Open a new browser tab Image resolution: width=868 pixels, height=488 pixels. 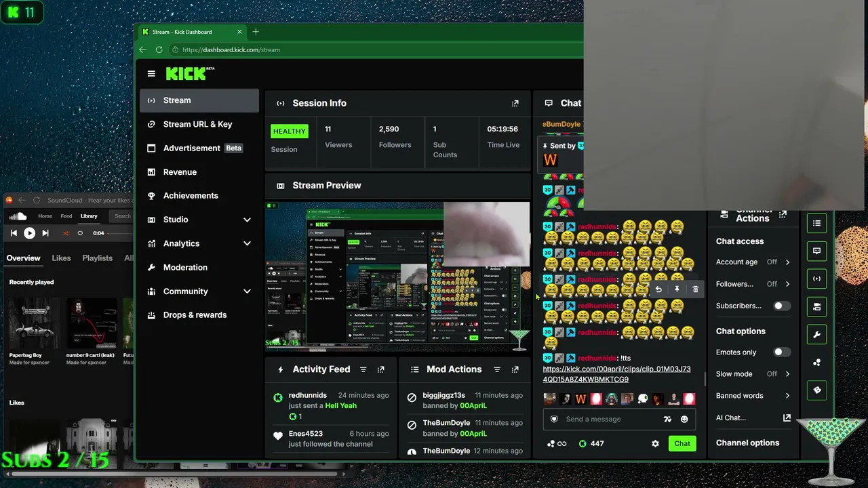[256, 32]
